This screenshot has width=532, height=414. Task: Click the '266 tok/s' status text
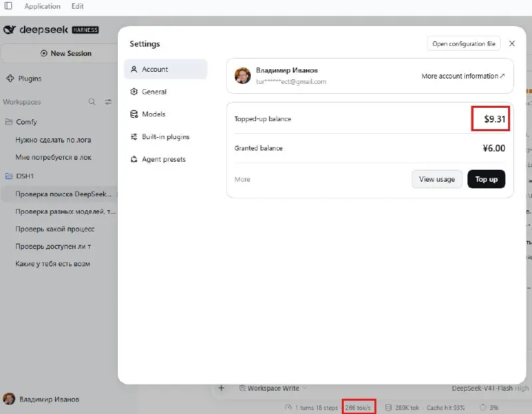coord(358,407)
